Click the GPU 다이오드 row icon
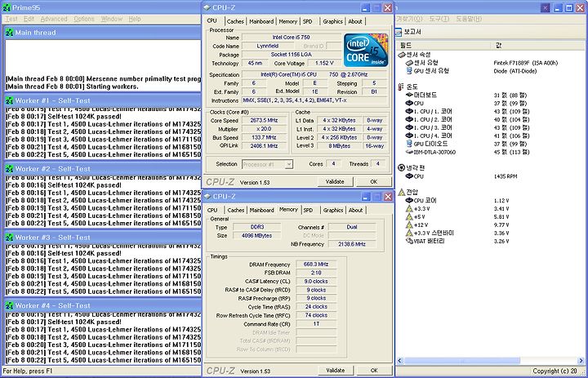This screenshot has width=588, height=378. click(409, 144)
